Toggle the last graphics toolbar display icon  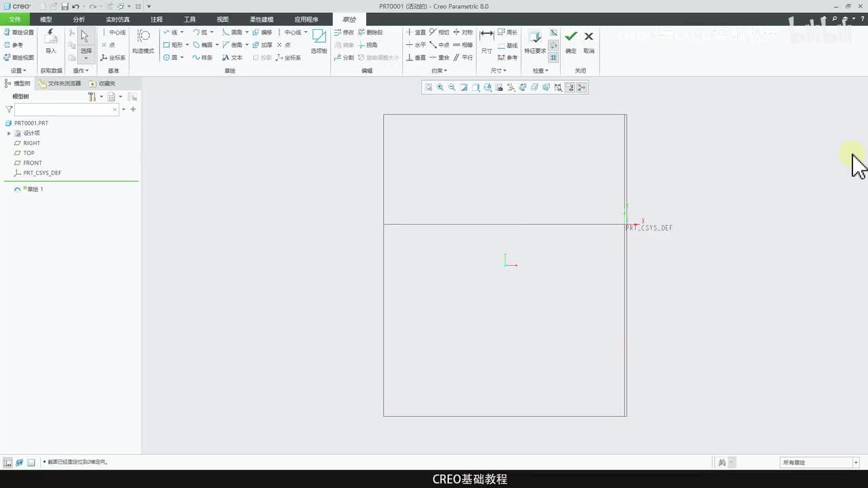click(581, 87)
